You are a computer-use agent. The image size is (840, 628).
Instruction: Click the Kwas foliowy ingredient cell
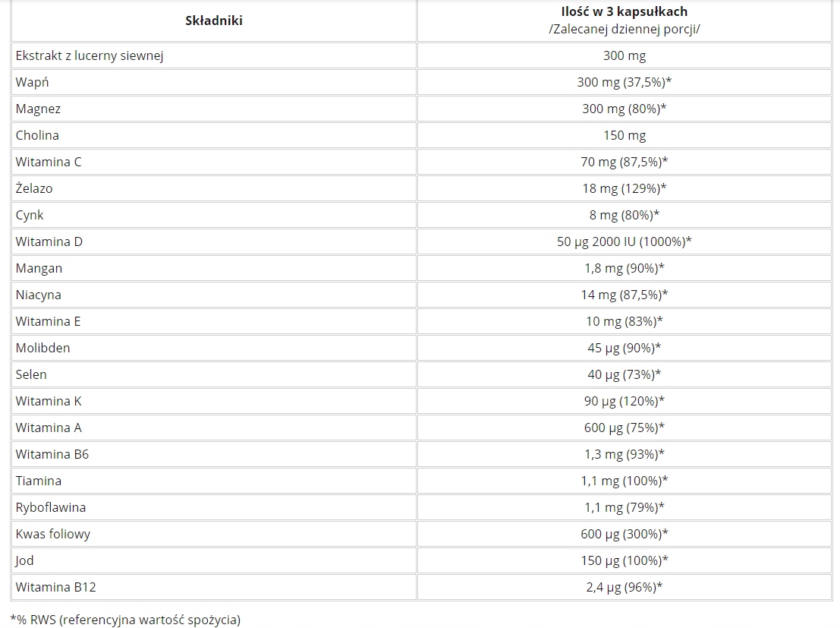52,534
